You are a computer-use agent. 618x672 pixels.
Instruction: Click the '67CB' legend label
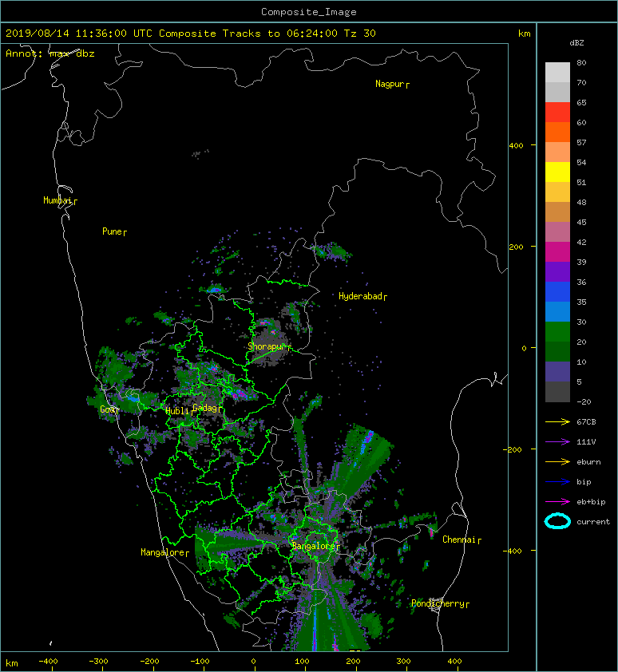(586, 421)
